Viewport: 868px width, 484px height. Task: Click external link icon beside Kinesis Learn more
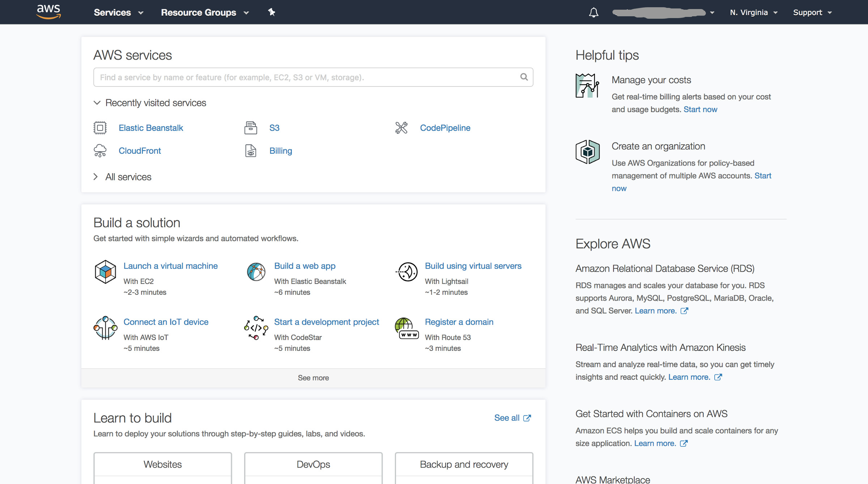(718, 377)
